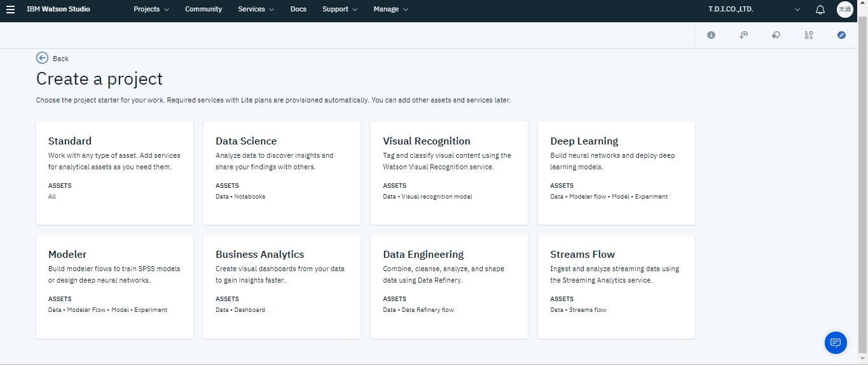This screenshot has height=366, width=868.
Task: Open the notifications bell
Action: tap(820, 10)
